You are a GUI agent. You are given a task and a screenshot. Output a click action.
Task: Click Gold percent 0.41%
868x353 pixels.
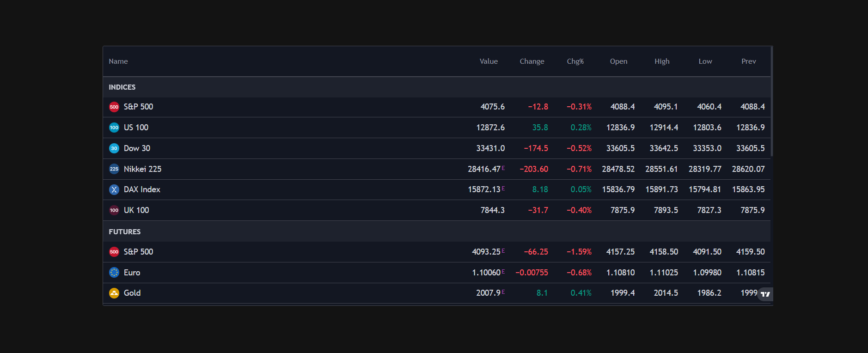click(x=581, y=293)
